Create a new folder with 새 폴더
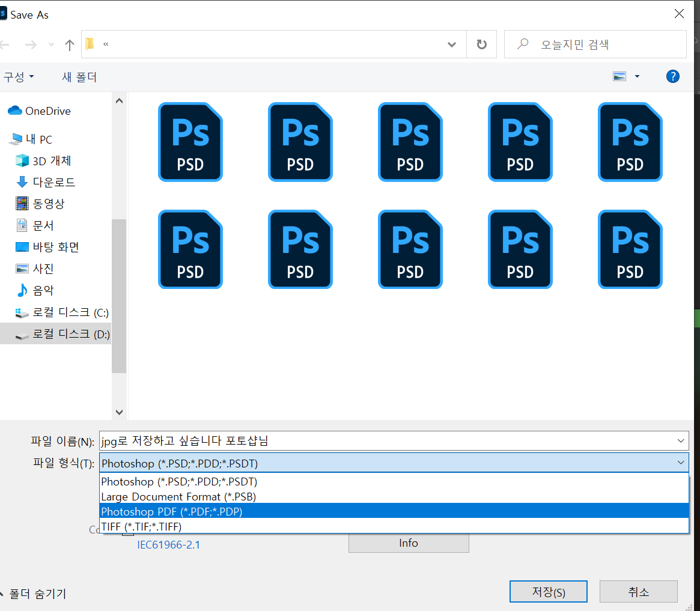 click(x=79, y=77)
